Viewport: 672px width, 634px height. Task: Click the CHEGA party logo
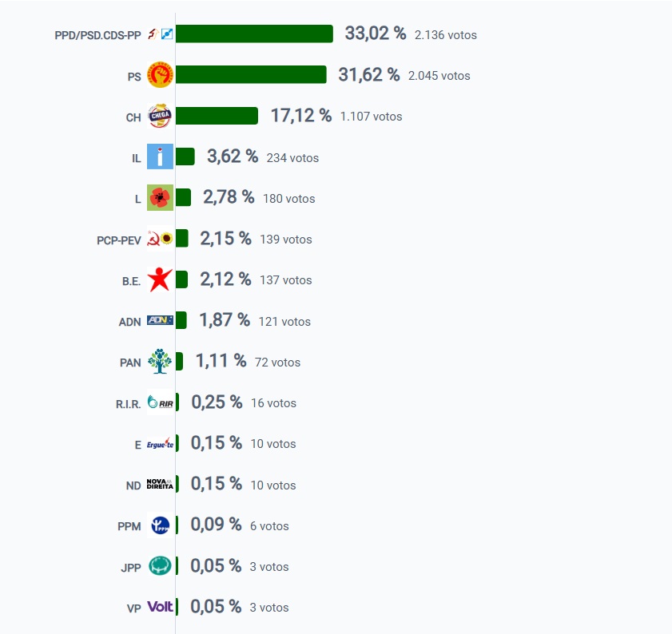coord(160,116)
